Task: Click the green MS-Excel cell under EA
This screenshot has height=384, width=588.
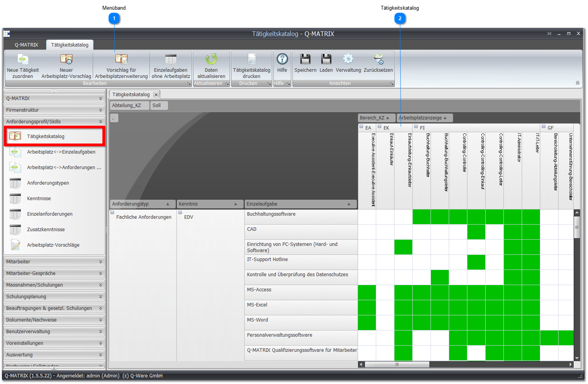Action: (x=367, y=308)
